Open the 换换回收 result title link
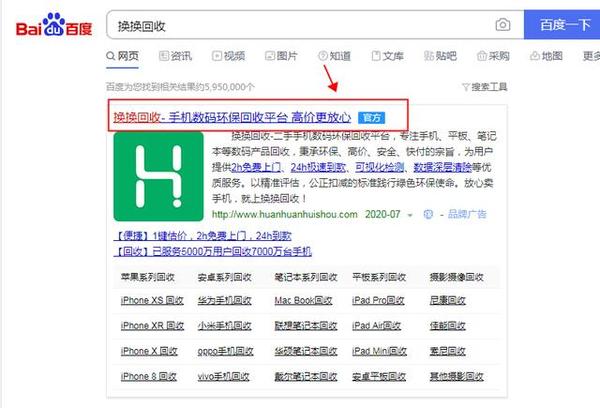 232,117
